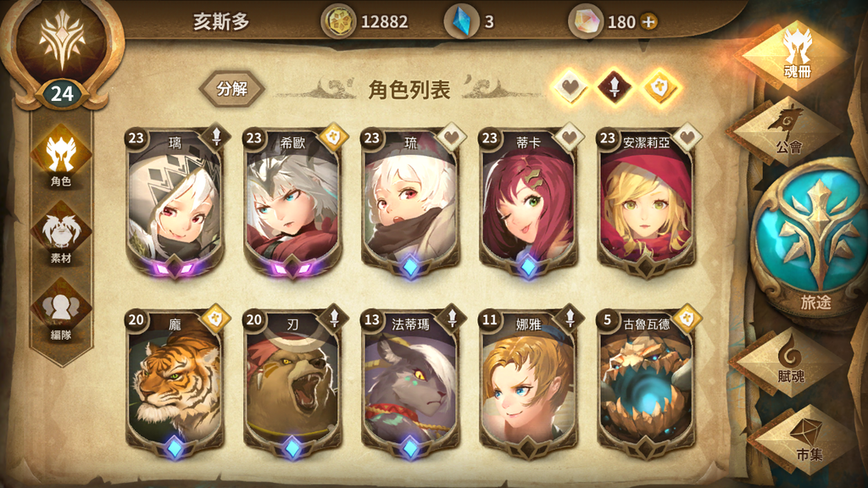This screenshot has height=488, width=868.
Task: Toggle the shield type filter
Action: pyautogui.click(x=659, y=87)
